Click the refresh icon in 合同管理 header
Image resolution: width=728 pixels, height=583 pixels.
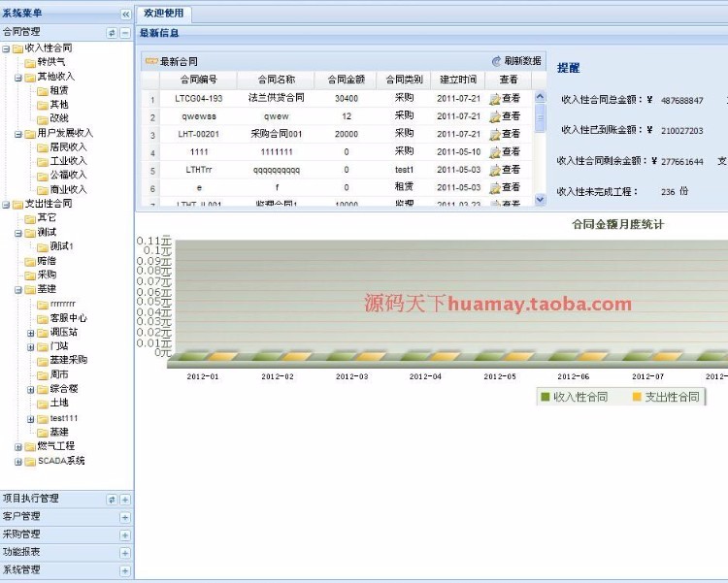[x=112, y=33]
